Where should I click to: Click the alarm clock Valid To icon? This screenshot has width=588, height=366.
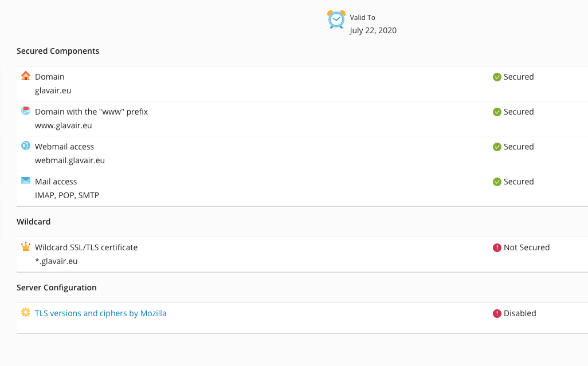point(336,19)
